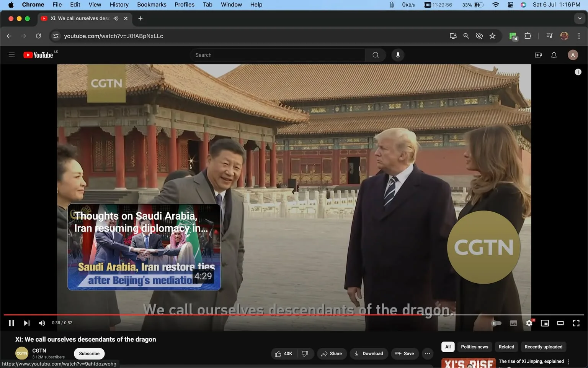Image resolution: width=588 pixels, height=368 pixels.
Task: Select the Politics news filter chip
Action: coord(474,347)
